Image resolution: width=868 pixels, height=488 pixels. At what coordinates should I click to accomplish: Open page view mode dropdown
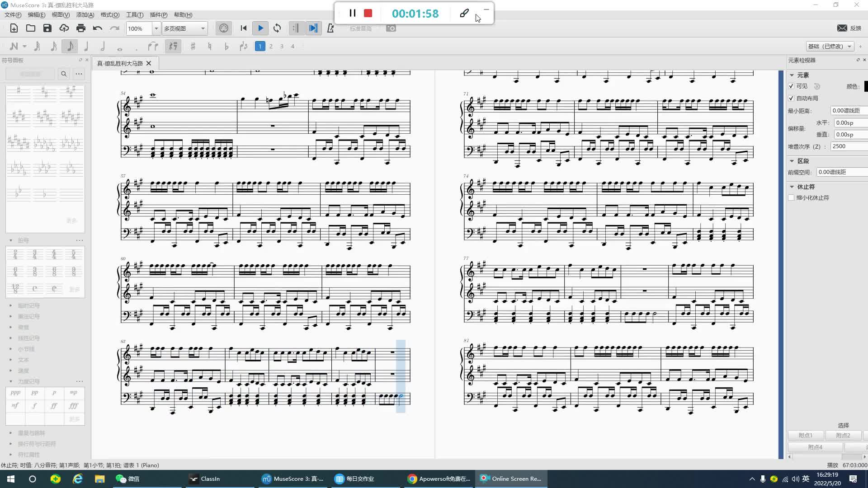(x=184, y=28)
